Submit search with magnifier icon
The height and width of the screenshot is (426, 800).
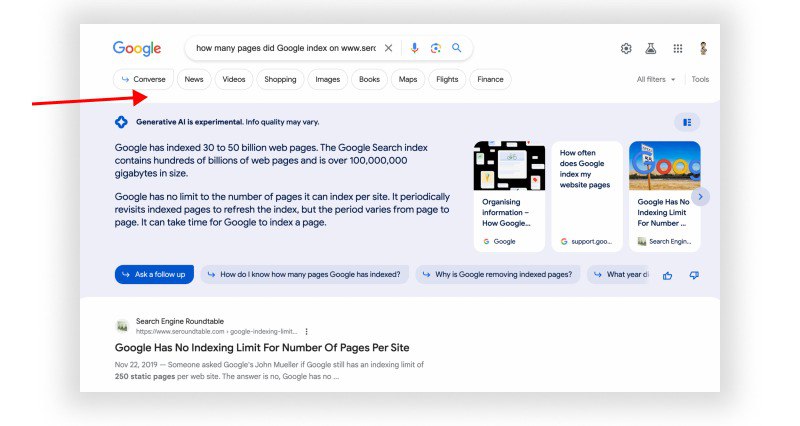[457, 48]
